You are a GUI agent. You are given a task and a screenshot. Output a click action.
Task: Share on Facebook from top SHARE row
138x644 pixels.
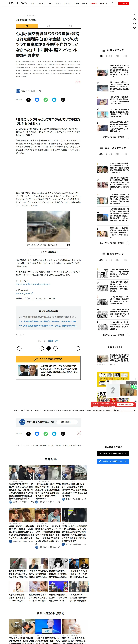pos(37,100)
